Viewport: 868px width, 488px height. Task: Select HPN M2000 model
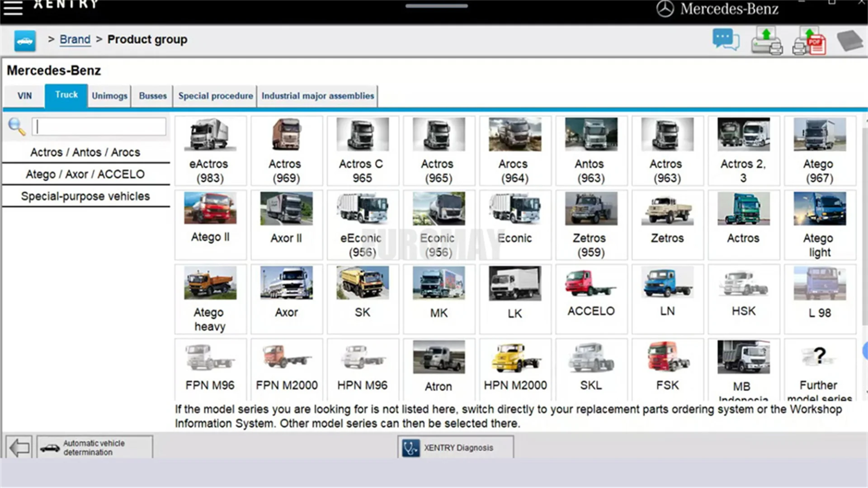point(515,369)
